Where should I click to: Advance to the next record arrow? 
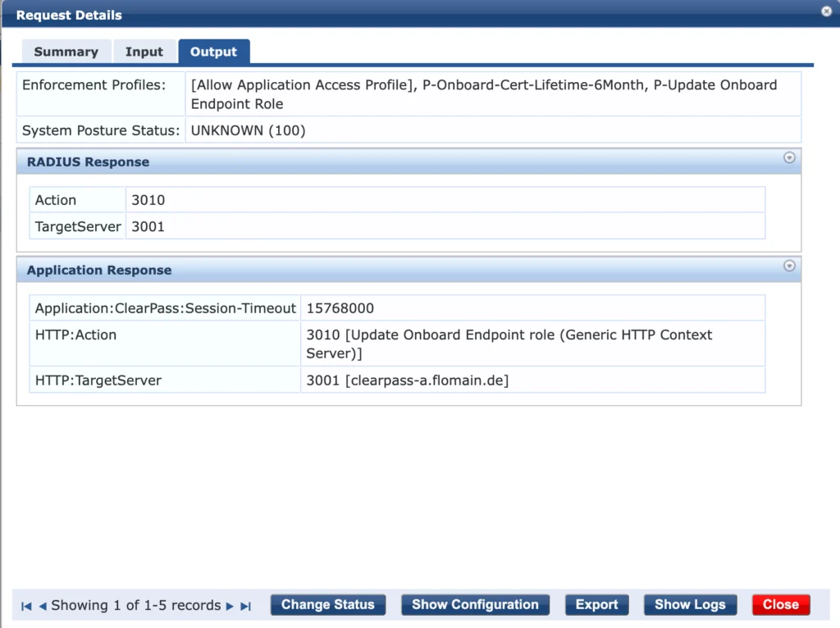[x=229, y=605]
